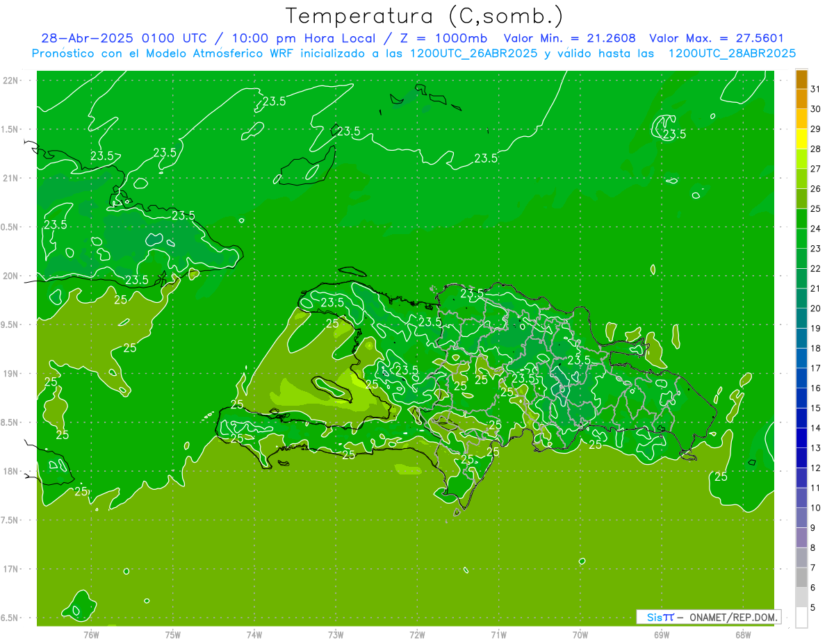Click the '15' label on the color scale
834x644 pixels.
click(x=815, y=408)
